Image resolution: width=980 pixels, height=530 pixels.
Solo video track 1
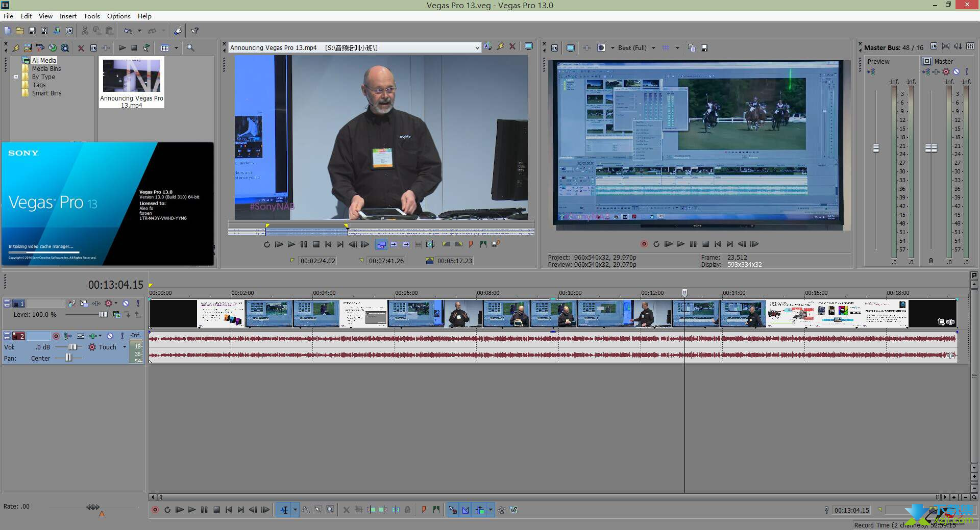[x=138, y=303]
